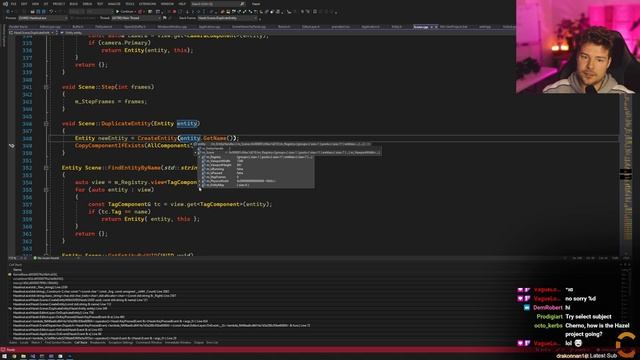640x360 pixels.
Task: Open the FILE menu
Action: (x=13, y=4)
